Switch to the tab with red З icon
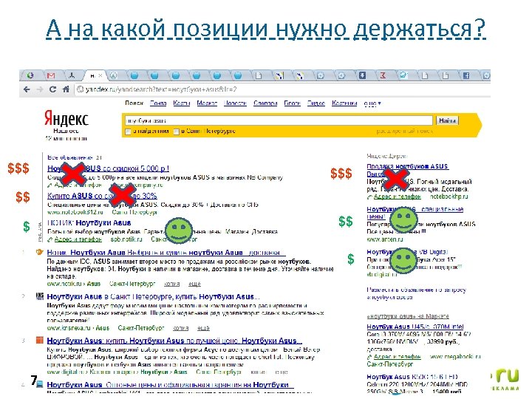This screenshot has width=532, height=399. 383,75
